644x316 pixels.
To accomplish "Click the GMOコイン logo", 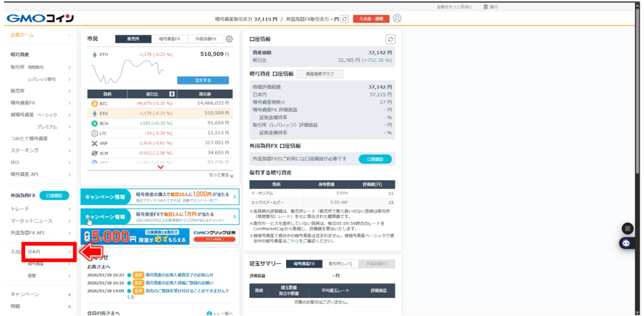I will click(40, 18).
